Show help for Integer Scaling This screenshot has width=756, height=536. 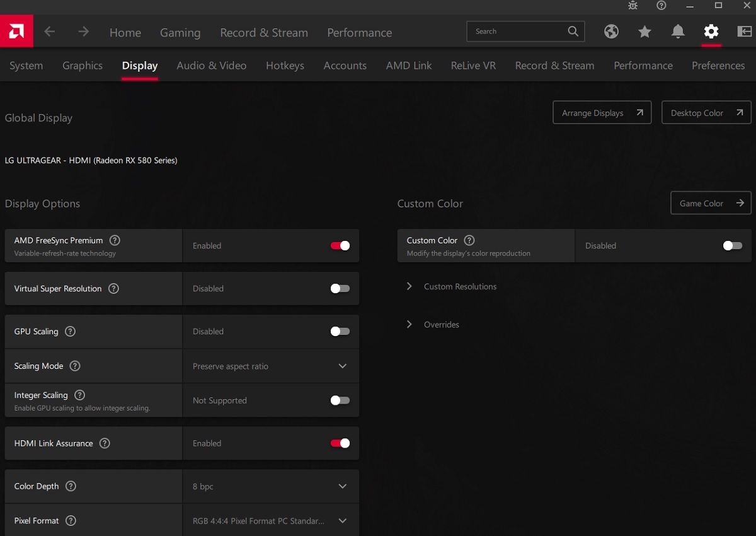pos(79,395)
